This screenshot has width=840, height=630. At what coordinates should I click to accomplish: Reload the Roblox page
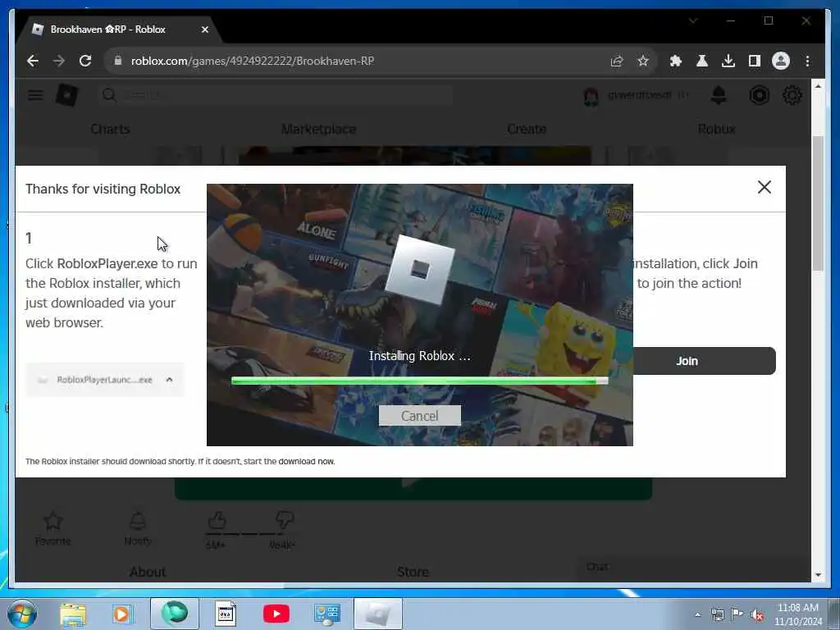(85, 61)
